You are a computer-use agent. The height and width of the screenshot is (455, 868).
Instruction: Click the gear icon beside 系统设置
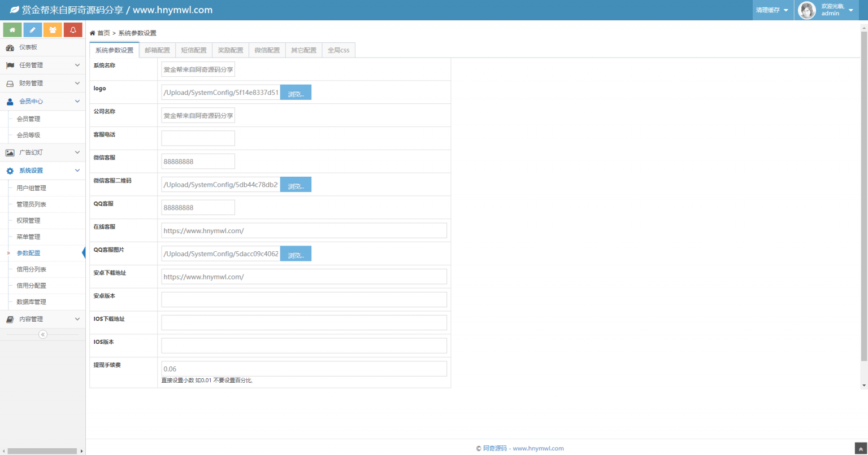point(10,171)
